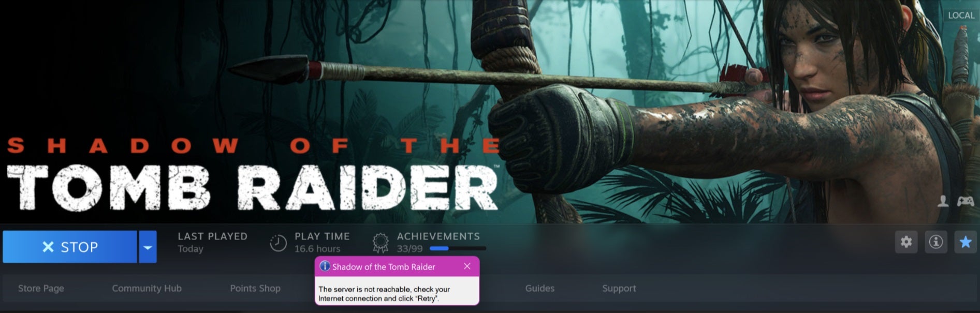Screen dimensions: 980x313
Task: Click the LOCAL badge on banner
Action: pos(961,16)
